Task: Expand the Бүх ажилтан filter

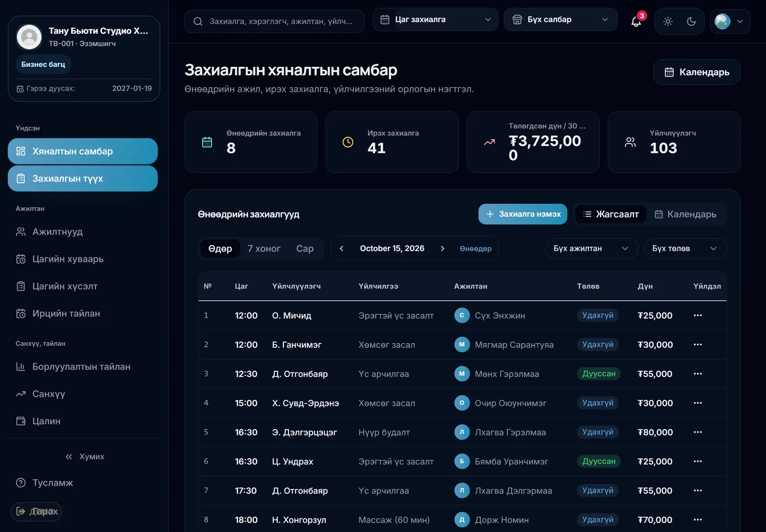Action: click(x=592, y=249)
